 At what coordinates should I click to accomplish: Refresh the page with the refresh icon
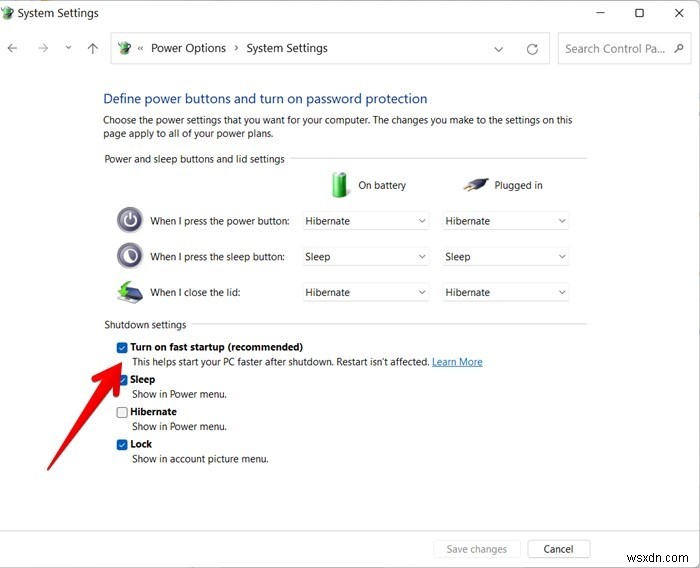(532, 49)
